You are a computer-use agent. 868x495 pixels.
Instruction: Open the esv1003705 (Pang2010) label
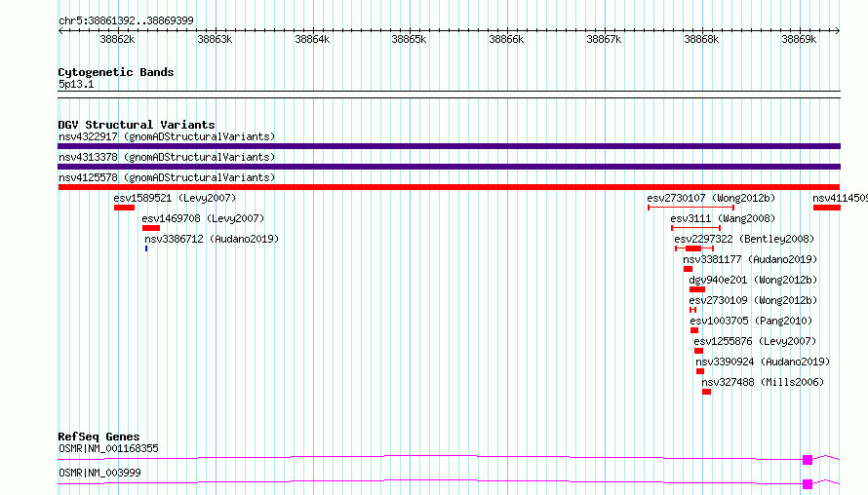tap(751, 321)
